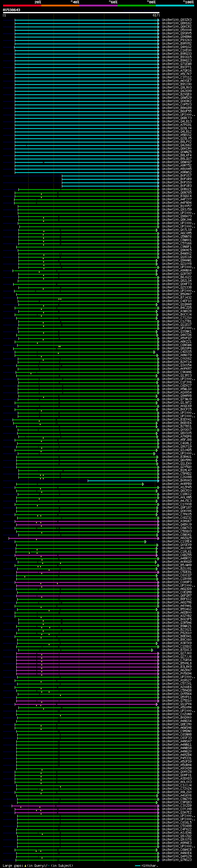Click the UniRef100_Q13MI3 label
This screenshot has width=197, height=868.
(177, 375)
